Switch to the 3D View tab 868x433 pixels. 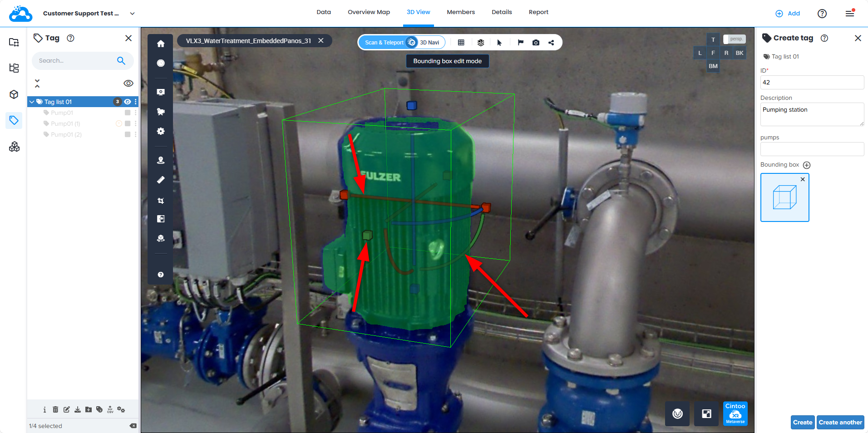point(419,12)
